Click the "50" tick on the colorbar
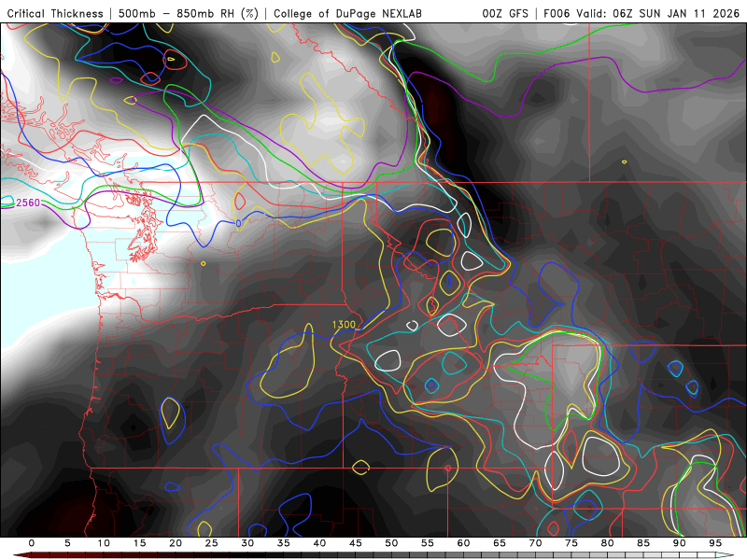The width and height of the screenshot is (747, 560). pos(391,543)
